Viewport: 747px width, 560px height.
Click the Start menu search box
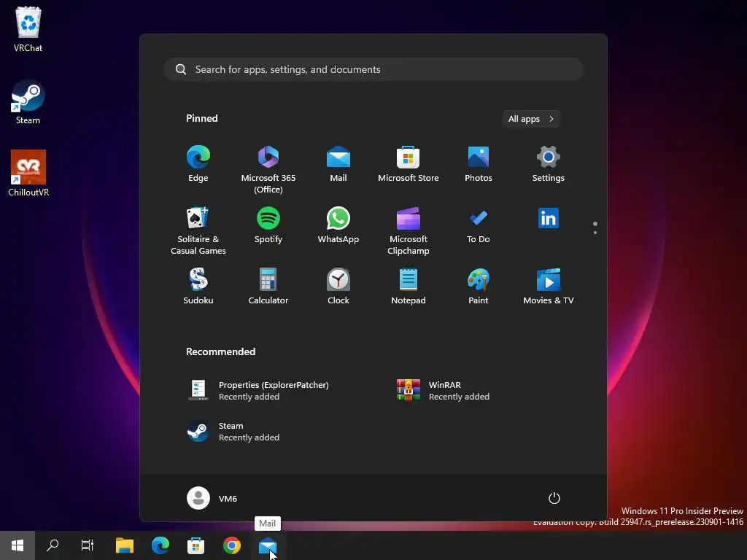[373, 69]
